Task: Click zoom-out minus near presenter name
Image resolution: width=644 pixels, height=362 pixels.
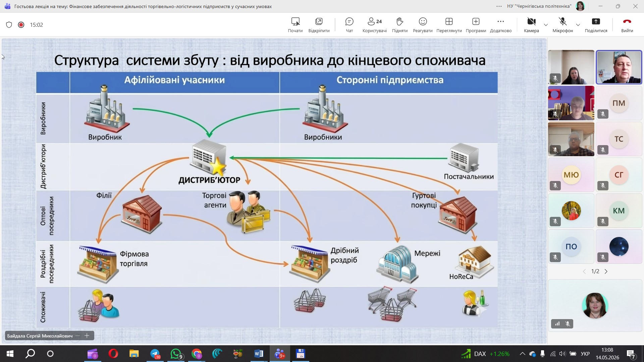Action: pos(78,336)
